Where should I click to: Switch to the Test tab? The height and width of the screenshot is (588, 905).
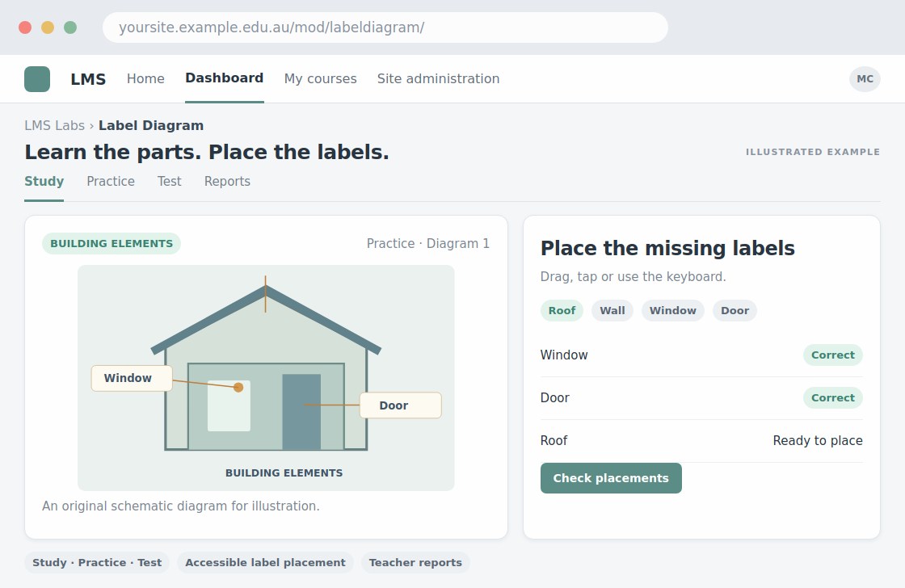pos(169,181)
